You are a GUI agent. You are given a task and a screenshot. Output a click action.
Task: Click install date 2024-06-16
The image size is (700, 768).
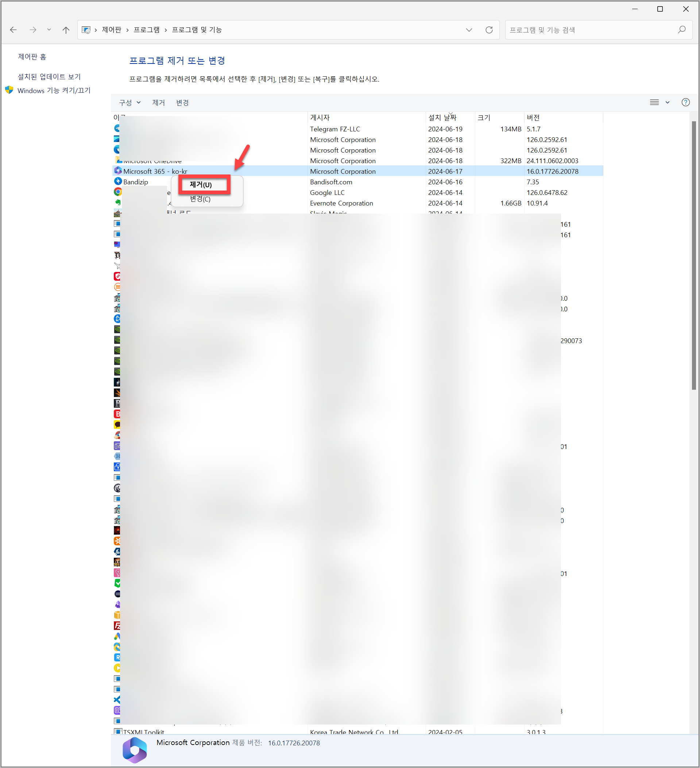[x=445, y=182]
